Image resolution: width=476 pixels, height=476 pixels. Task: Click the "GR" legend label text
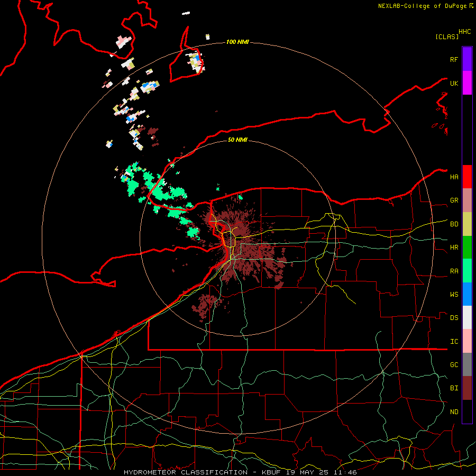(454, 200)
